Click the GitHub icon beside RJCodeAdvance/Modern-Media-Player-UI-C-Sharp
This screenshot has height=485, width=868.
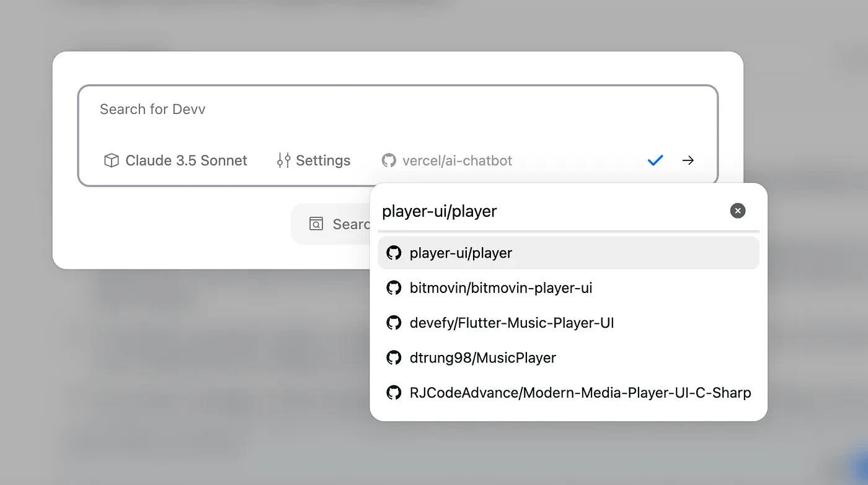pyautogui.click(x=394, y=393)
